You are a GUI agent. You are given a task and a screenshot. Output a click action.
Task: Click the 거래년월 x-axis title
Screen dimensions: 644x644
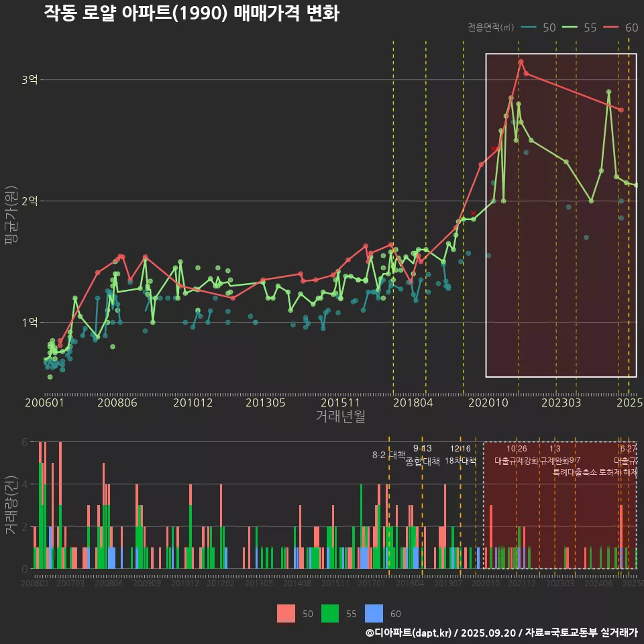click(x=340, y=416)
